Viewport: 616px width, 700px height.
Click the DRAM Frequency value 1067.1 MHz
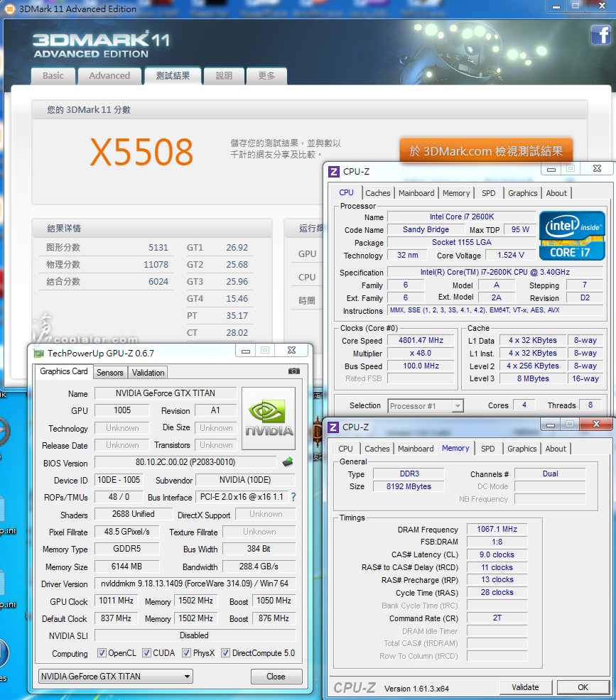pyautogui.click(x=497, y=529)
